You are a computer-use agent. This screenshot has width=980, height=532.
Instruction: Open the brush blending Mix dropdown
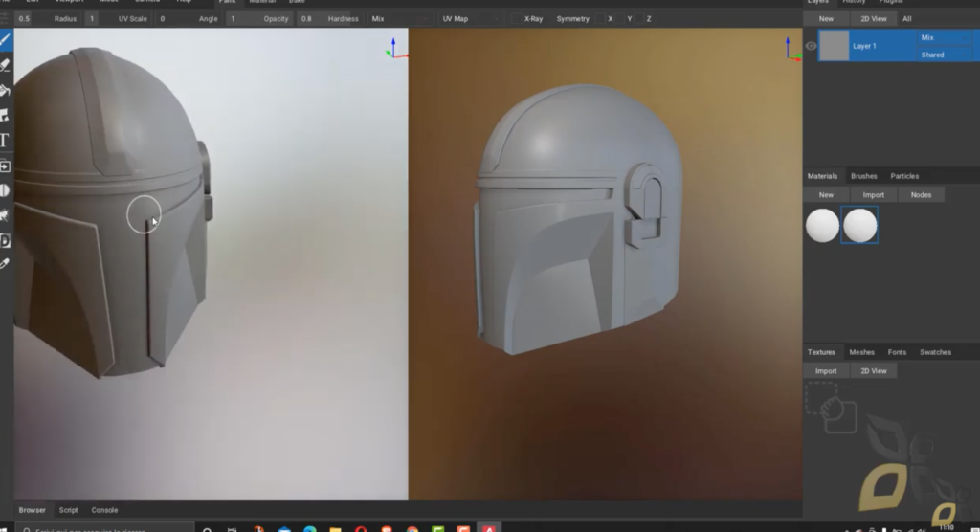(x=400, y=19)
